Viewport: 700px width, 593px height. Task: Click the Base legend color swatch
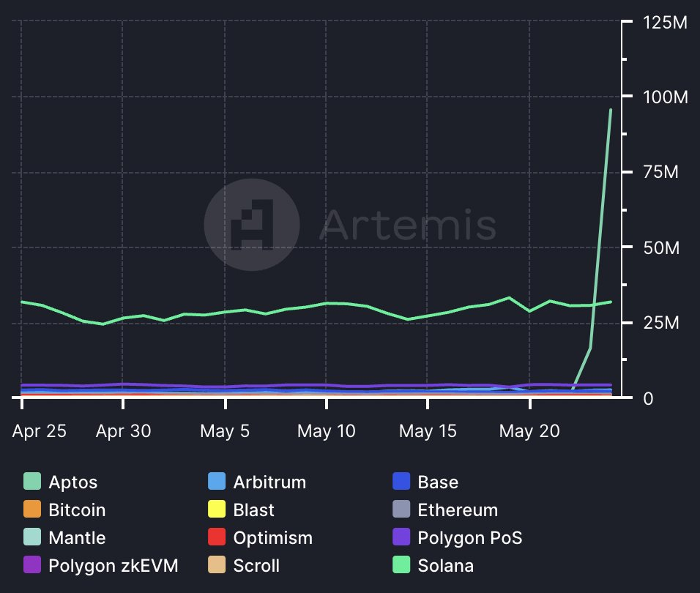pos(401,482)
